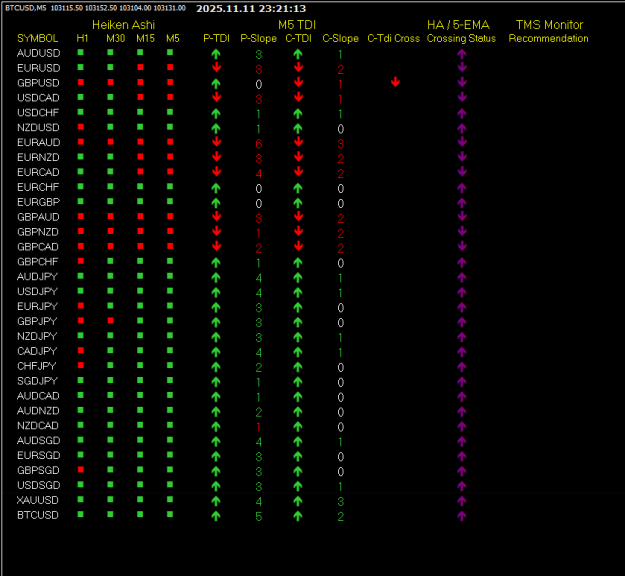Click the M5 TDI section heading
Viewport: 625px width, 576px height.
297,25
